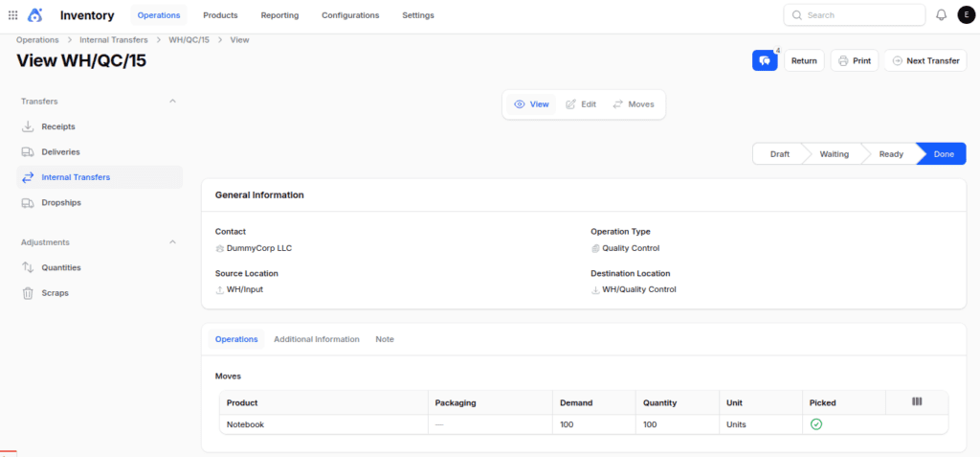The image size is (980, 457).
Task: Click WH/QC/15 in the breadcrumb
Action: coord(189,39)
